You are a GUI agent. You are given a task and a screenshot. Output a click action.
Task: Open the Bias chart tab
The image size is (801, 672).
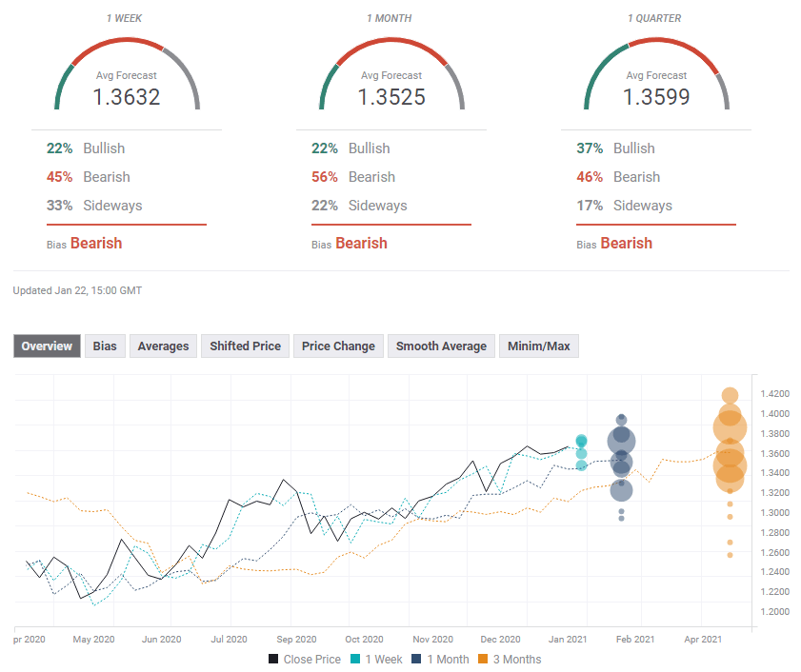click(105, 346)
